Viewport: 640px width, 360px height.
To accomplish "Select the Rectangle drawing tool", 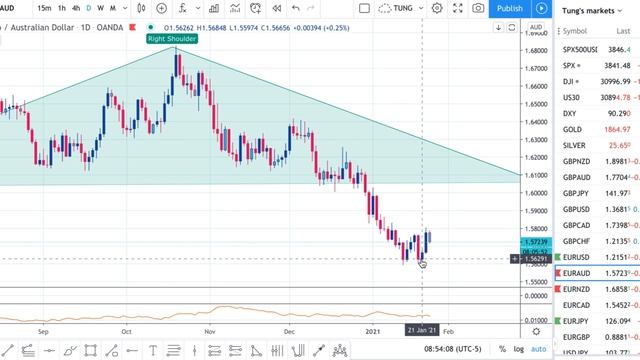I will 90,350.
